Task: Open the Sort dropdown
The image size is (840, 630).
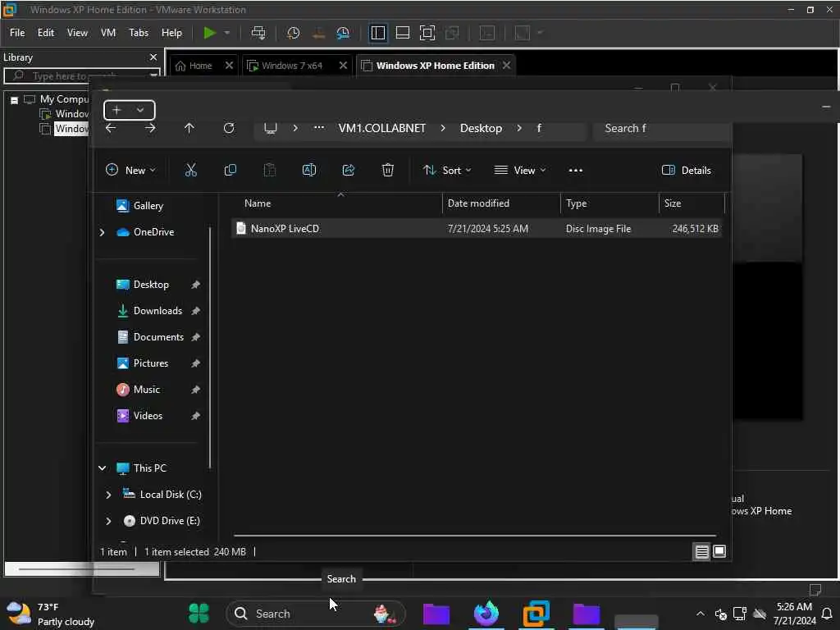Action: (x=447, y=171)
